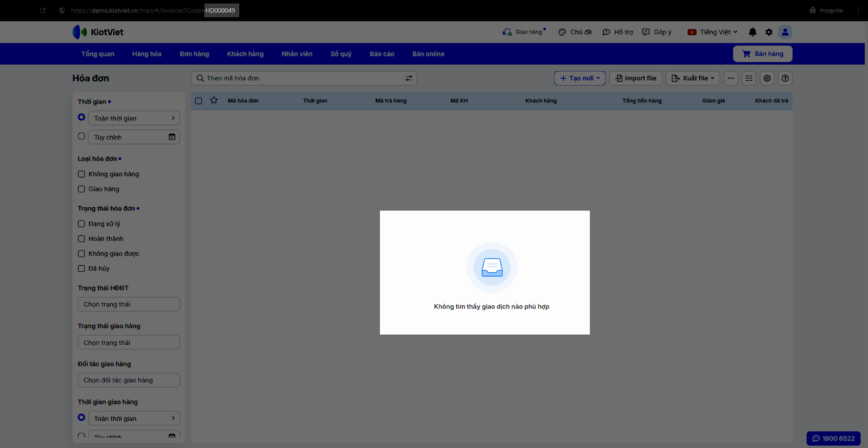Tick the select-all checkbox in table header
This screenshot has height=448, width=868.
click(x=199, y=101)
